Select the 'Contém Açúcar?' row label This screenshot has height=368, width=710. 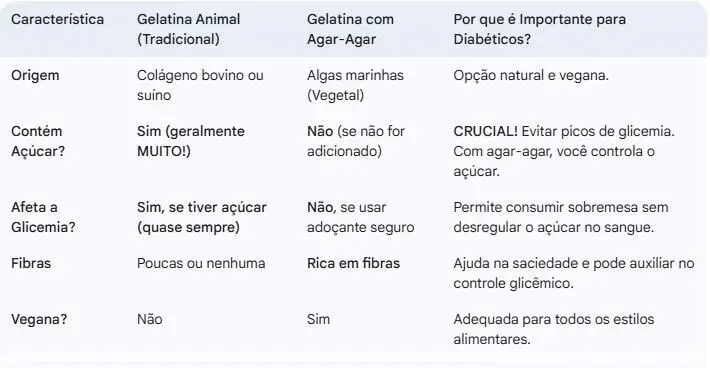click(x=38, y=141)
